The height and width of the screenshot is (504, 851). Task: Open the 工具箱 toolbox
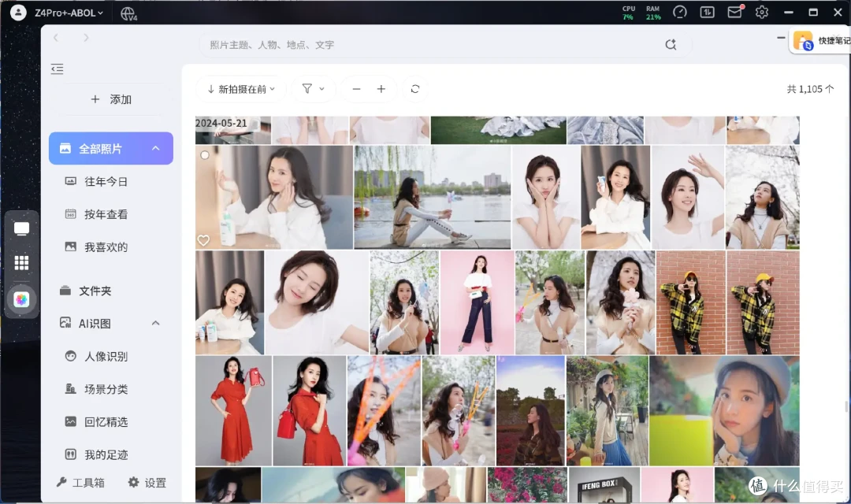click(x=81, y=482)
